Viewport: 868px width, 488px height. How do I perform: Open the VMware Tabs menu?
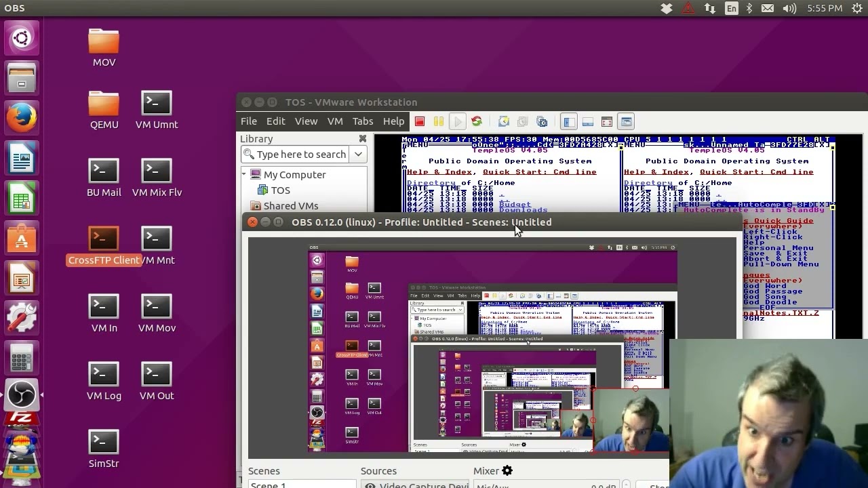[363, 121]
